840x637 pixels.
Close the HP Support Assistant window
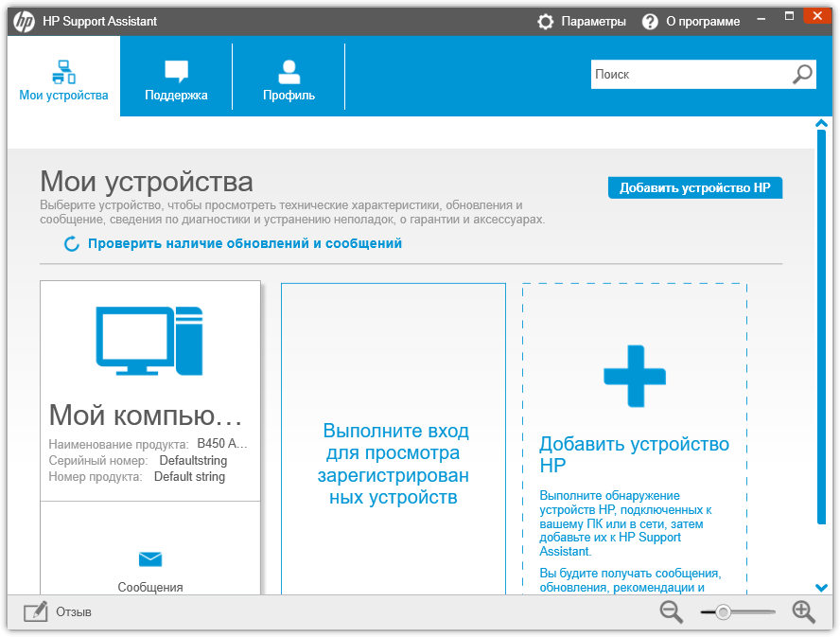(817, 16)
